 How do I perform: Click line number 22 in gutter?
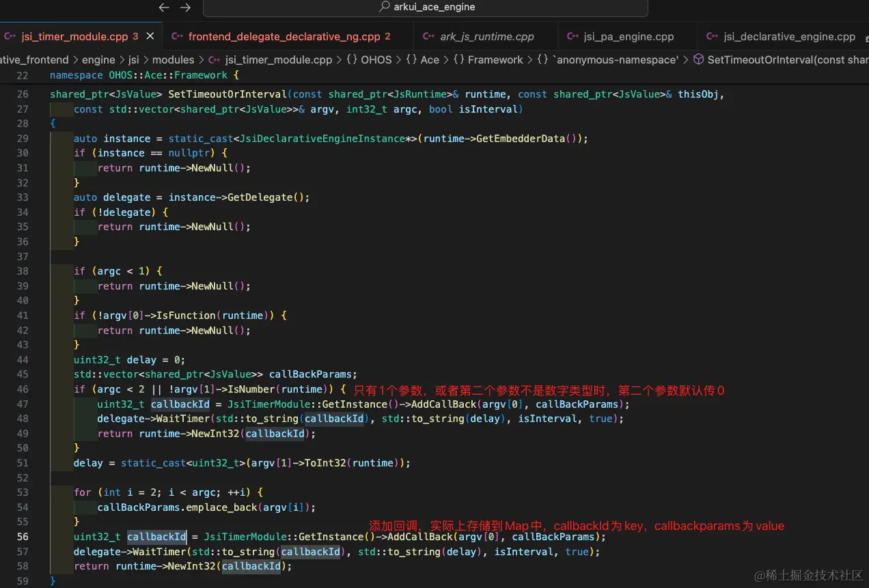23,75
